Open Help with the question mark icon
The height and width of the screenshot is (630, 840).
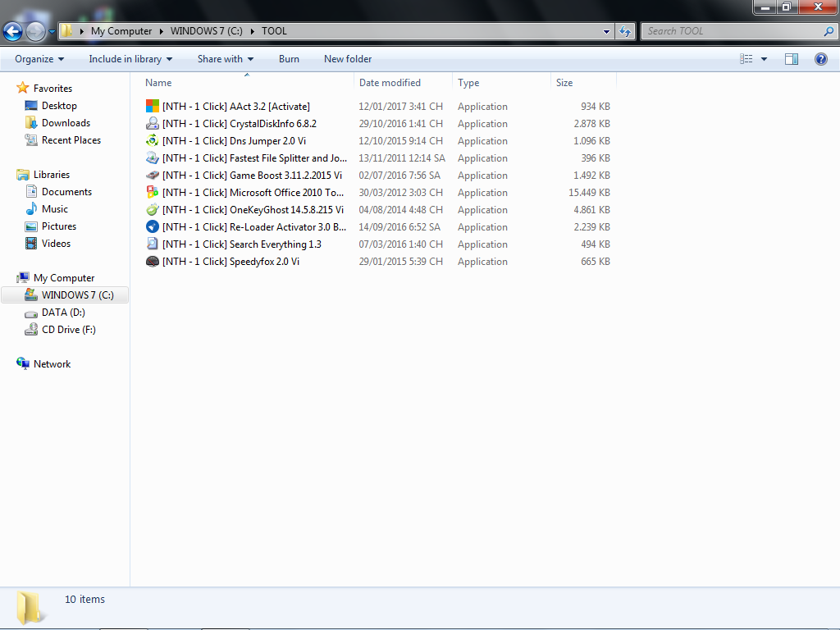pyautogui.click(x=820, y=59)
